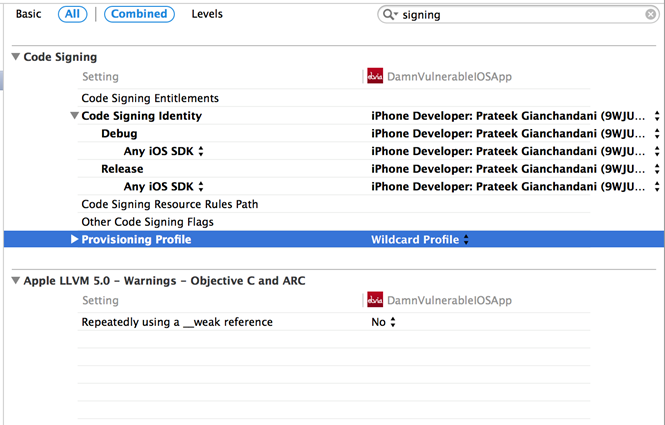Open the Debug signing identity dropdown
This screenshot has height=425, width=665.
pos(514,134)
